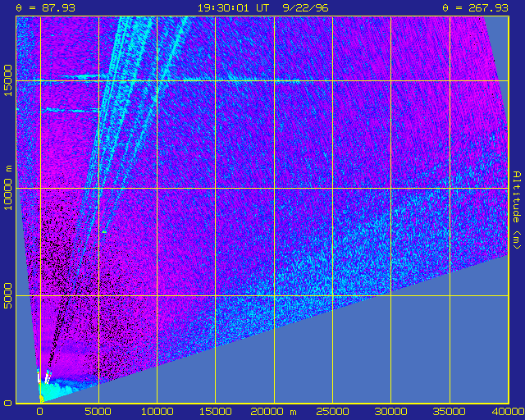Viewport: 525px width, 420px height.
Task: Select the timestamp 19:30:01 UT
Action: pos(233,7)
